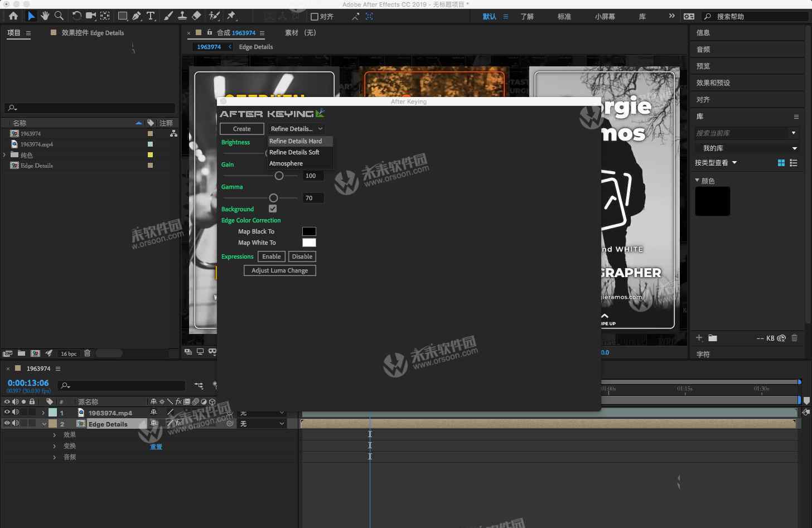Collapse the Edge Details layer properties
This screenshot has width=812, height=528.
click(43, 424)
